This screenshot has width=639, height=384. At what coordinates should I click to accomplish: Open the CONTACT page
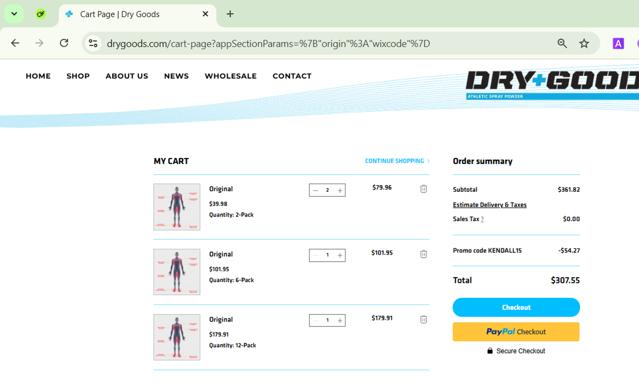tap(292, 76)
